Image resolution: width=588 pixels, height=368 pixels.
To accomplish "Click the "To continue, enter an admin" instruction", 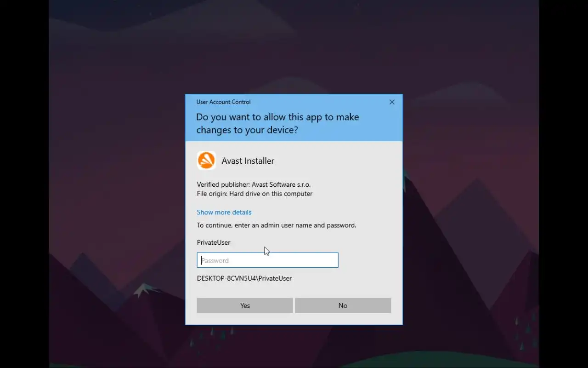I will (x=277, y=225).
